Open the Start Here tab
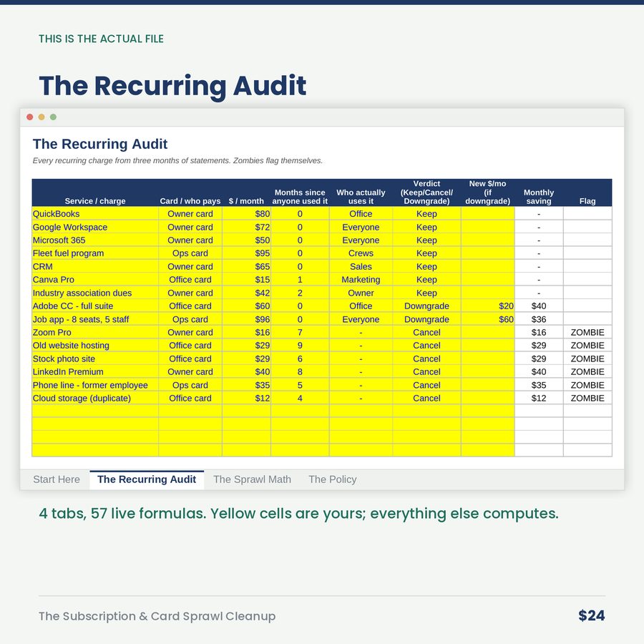The image size is (644, 644). coord(57,479)
